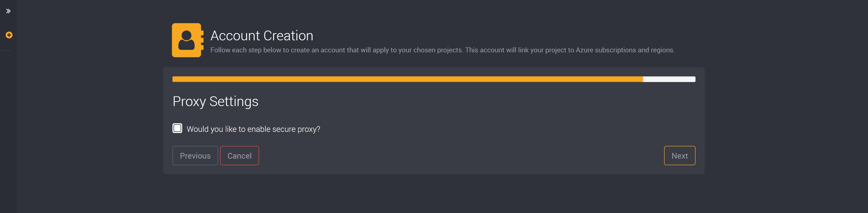Expand the sidebar using the double-chevron icon
The height and width of the screenshot is (213, 868).
(8, 11)
